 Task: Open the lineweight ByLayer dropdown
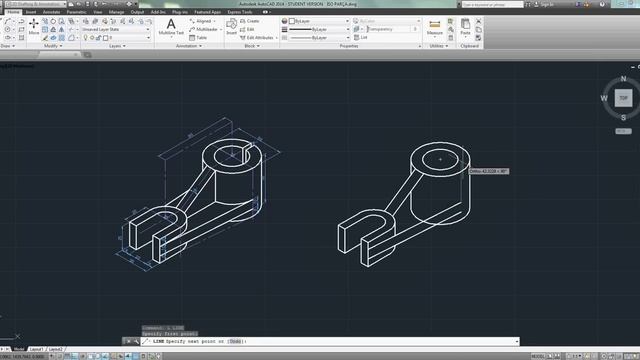319,29
